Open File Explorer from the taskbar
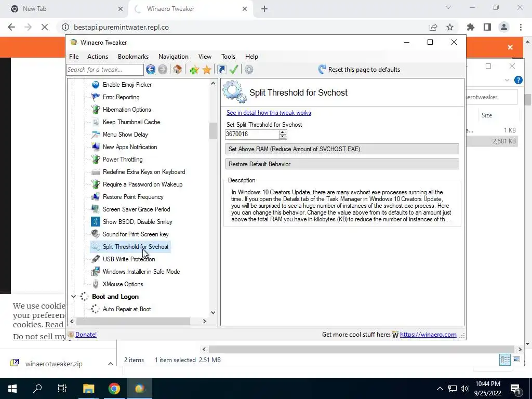This screenshot has width=532, height=399. (x=88, y=389)
